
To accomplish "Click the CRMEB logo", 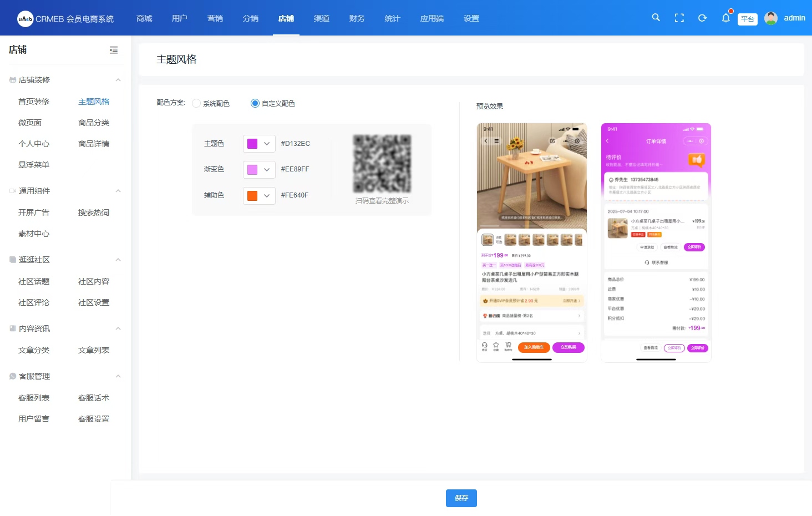I will [x=26, y=19].
